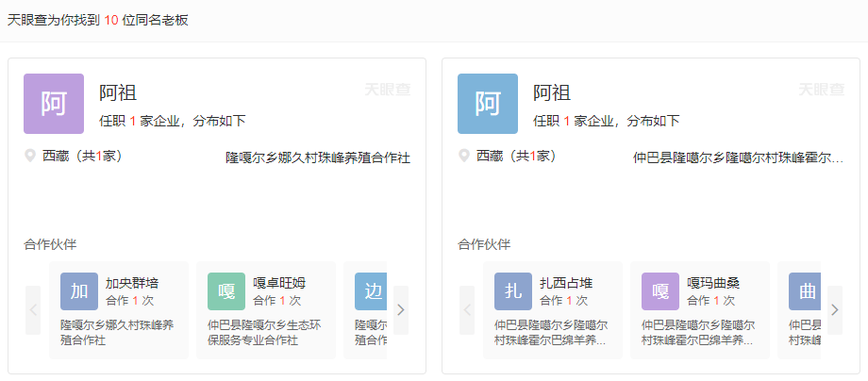The width and height of the screenshot is (868, 381).
Task: Open the 仲巴县隆噶尔乡隆噶尔村珠峰霍尔… company link beside 西藏
Action: pos(739,158)
